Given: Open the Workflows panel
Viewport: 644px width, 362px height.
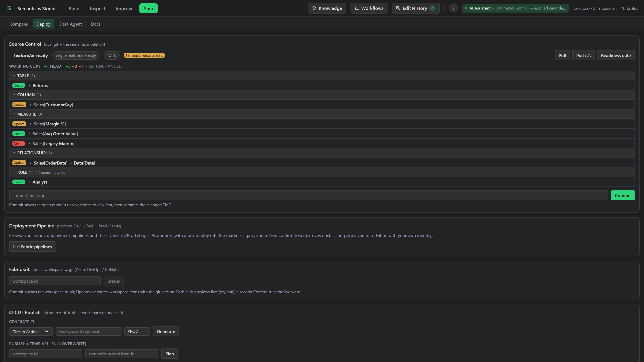Looking at the screenshot, I should click(369, 8).
